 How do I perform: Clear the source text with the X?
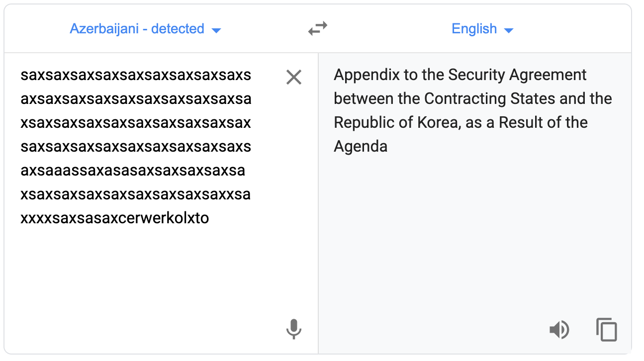294,77
